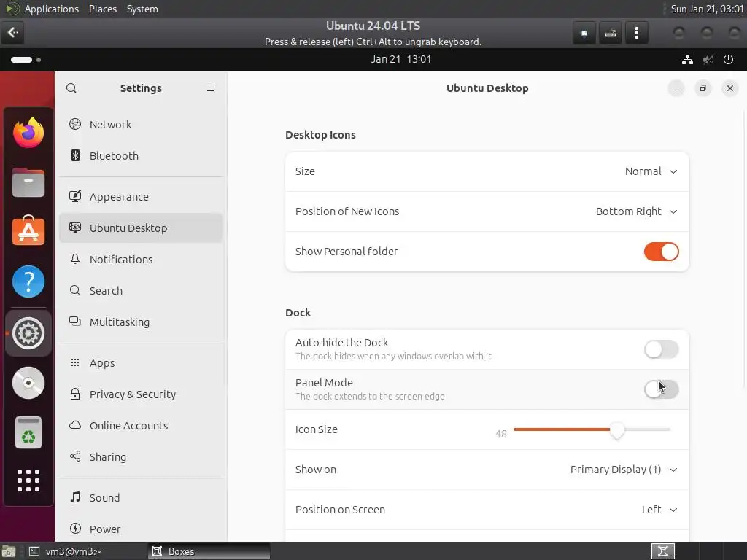
Task: Click the guest network status icon
Action: (x=687, y=60)
